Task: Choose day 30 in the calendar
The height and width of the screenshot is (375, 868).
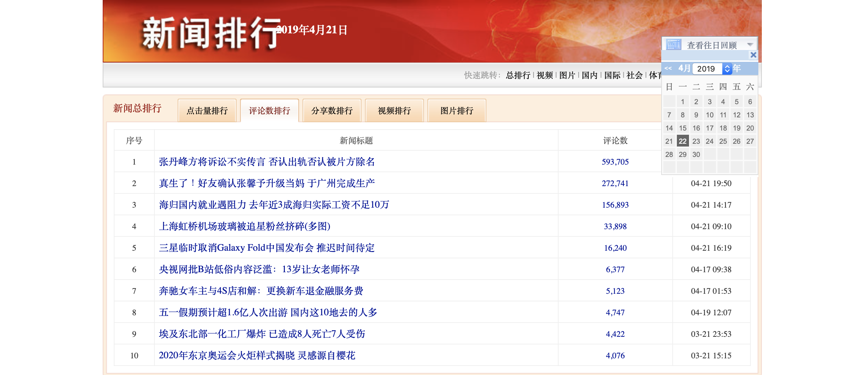Action: [x=696, y=155]
